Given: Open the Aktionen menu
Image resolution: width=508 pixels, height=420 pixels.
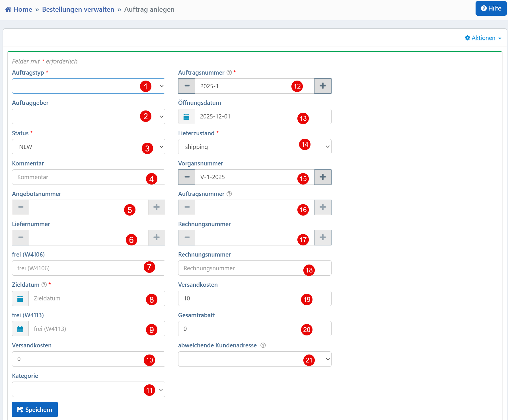Looking at the screenshot, I should tap(483, 38).
